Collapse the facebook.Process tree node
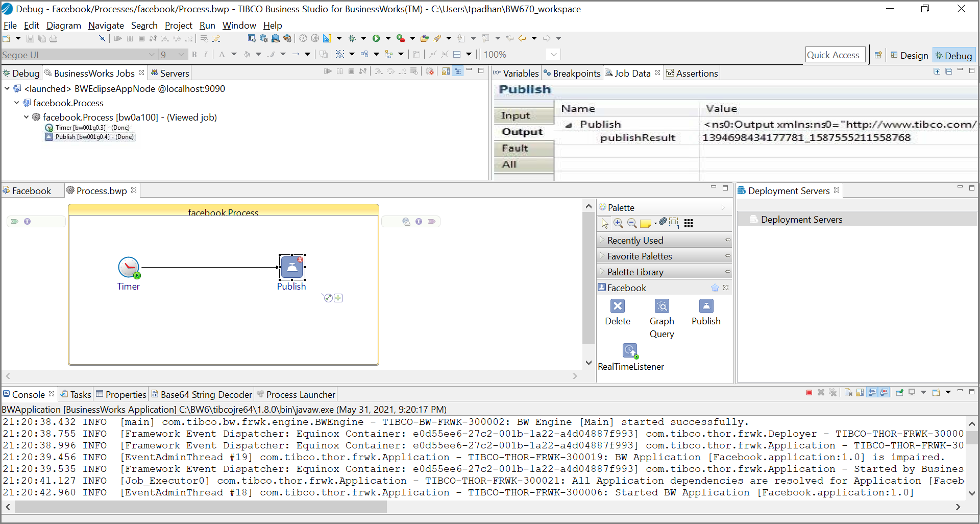 pos(17,103)
